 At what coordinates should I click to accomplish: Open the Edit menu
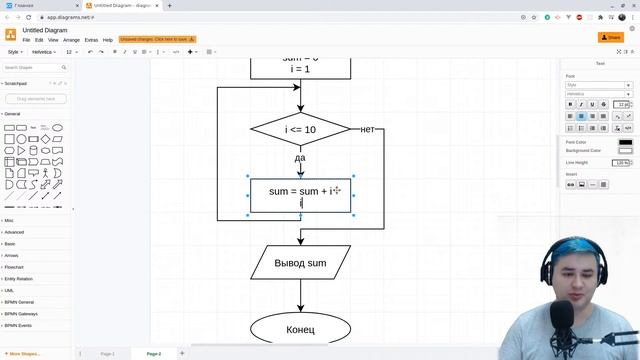point(39,40)
